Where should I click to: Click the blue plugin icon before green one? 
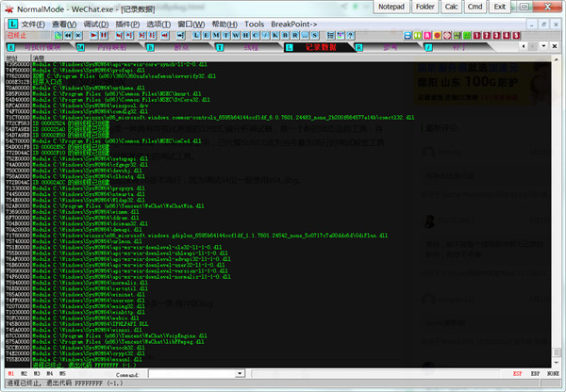408,36
